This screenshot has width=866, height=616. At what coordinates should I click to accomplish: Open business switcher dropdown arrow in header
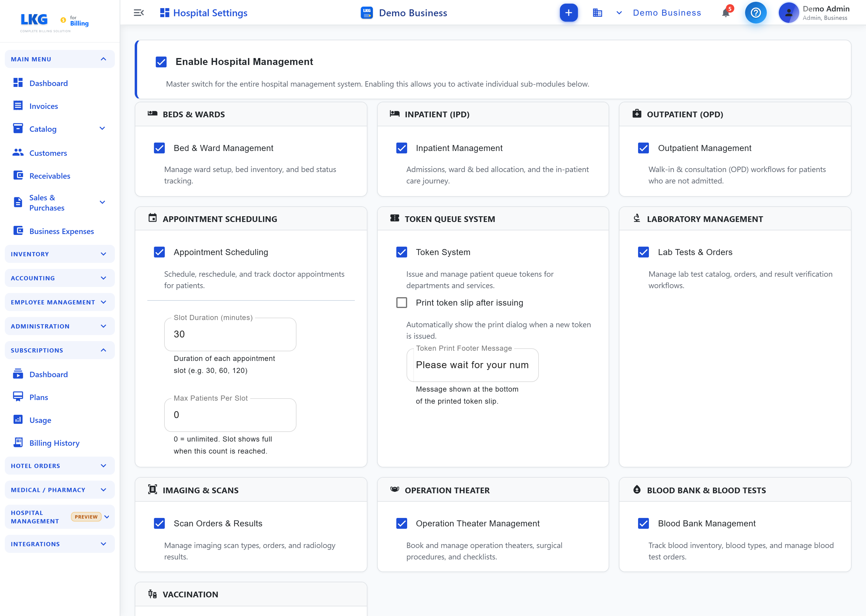(619, 13)
